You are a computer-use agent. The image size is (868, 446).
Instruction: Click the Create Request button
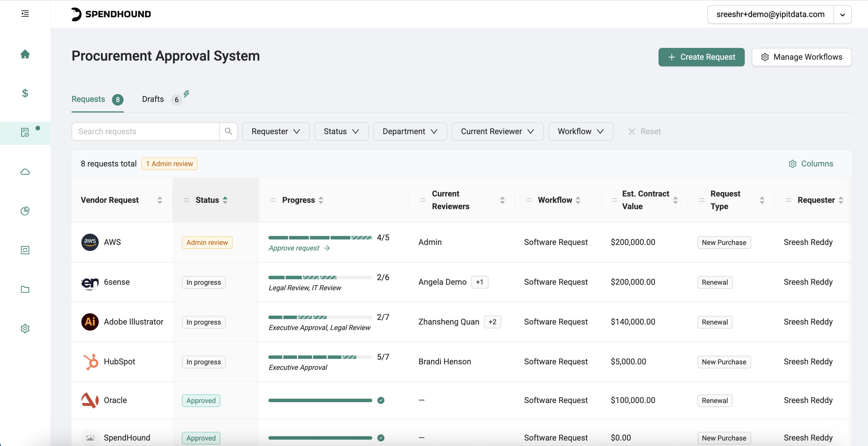coord(701,57)
